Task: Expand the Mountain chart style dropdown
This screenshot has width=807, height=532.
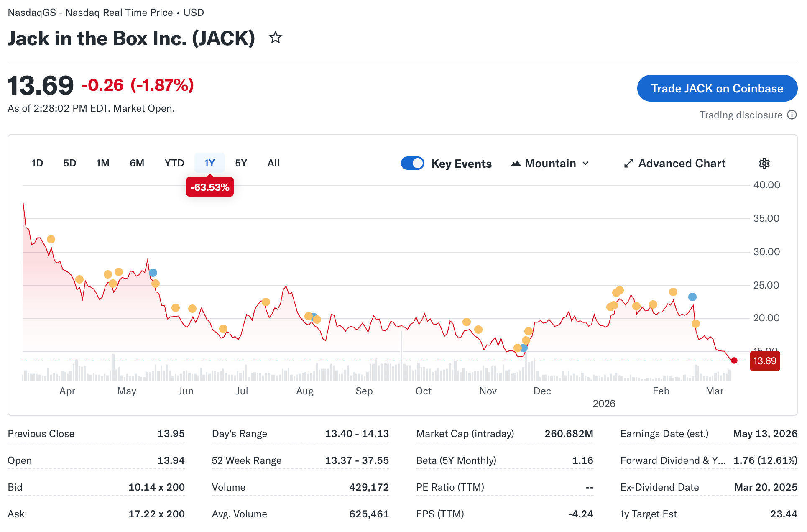Action: [x=550, y=164]
